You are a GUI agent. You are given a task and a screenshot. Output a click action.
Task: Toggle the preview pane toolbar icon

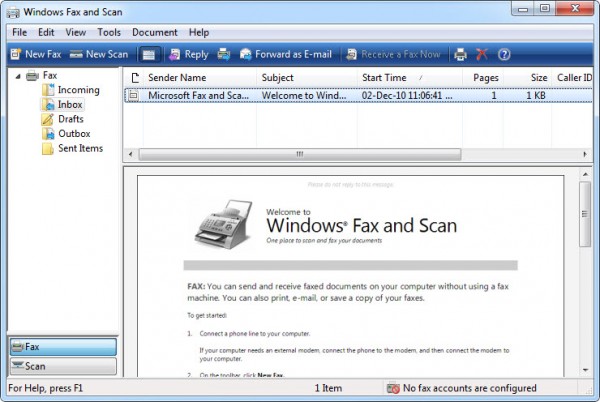149,55
